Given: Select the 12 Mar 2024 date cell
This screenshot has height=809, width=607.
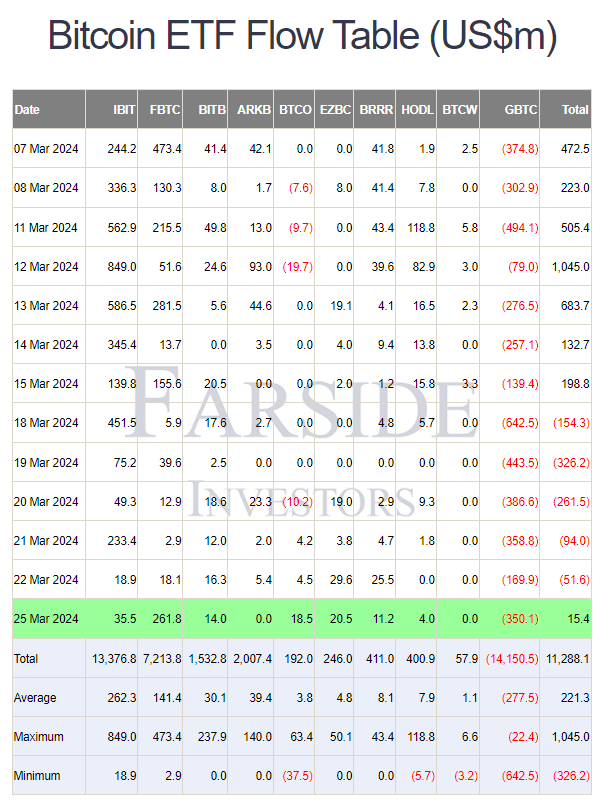Looking at the screenshot, I should [49, 267].
